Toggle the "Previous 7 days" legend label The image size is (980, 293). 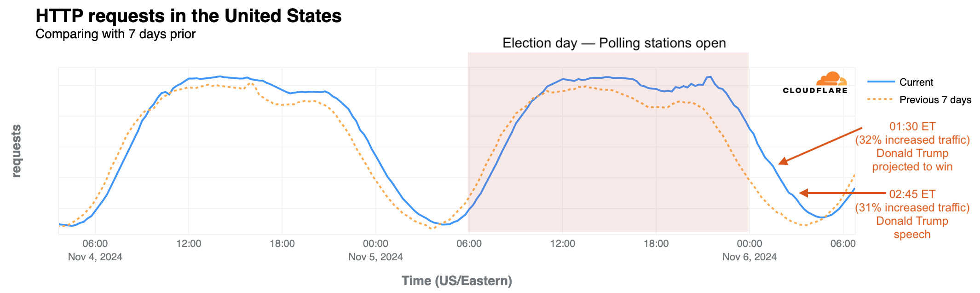[935, 100]
